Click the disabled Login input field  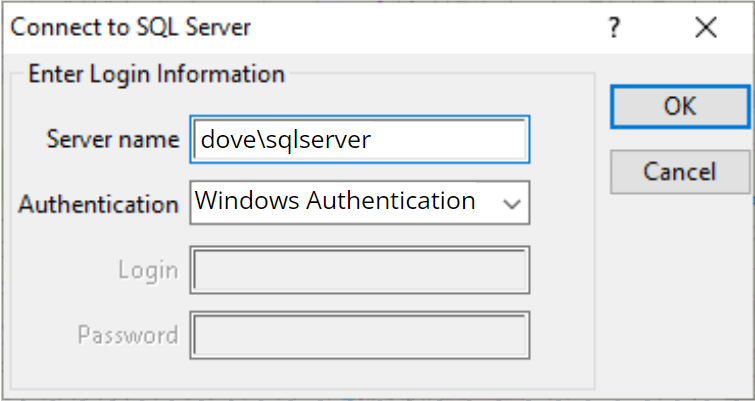tap(358, 270)
